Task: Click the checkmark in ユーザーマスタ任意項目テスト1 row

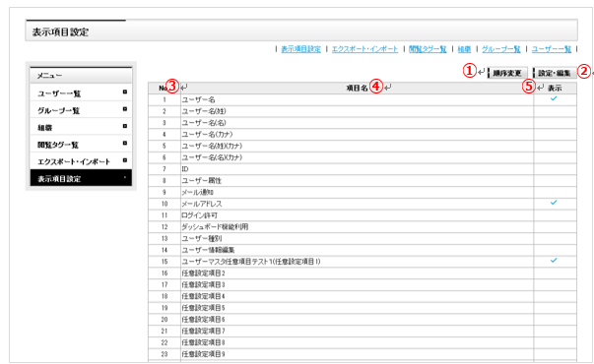Action: (x=554, y=261)
